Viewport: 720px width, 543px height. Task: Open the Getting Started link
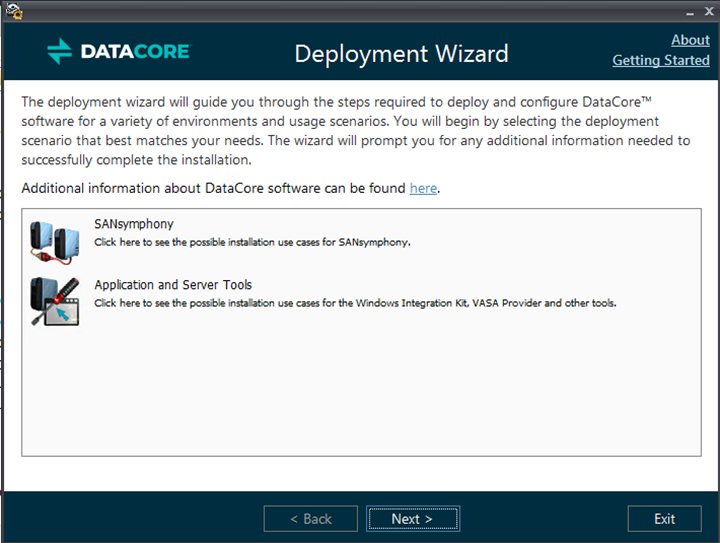pos(661,60)
